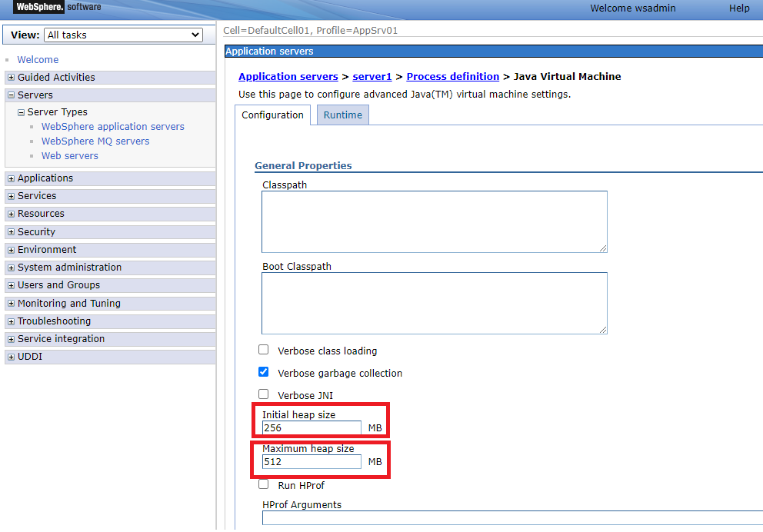763x532 pixels.
Task: Expand the Monitoring and Tuning section
Action: [12, 304]
